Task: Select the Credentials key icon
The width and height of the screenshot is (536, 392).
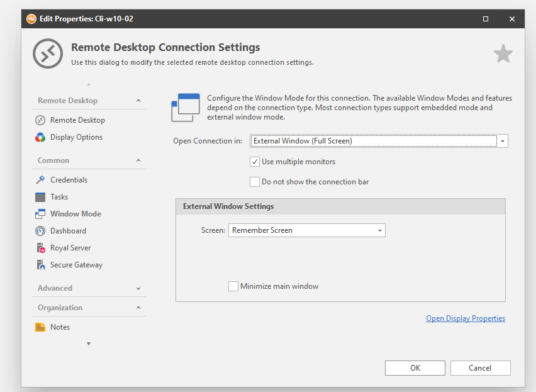Action: click(40, 180)
